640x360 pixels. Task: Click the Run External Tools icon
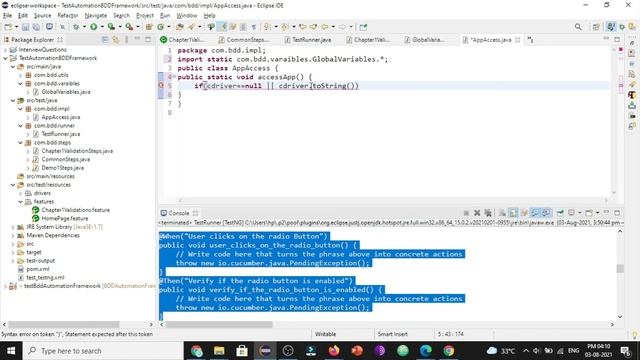coord(129,27)
